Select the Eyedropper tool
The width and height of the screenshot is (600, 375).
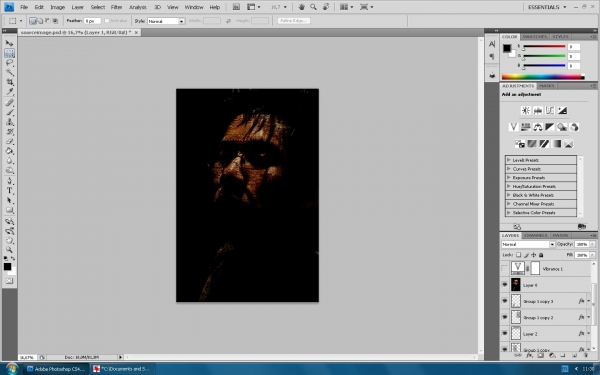10,91
